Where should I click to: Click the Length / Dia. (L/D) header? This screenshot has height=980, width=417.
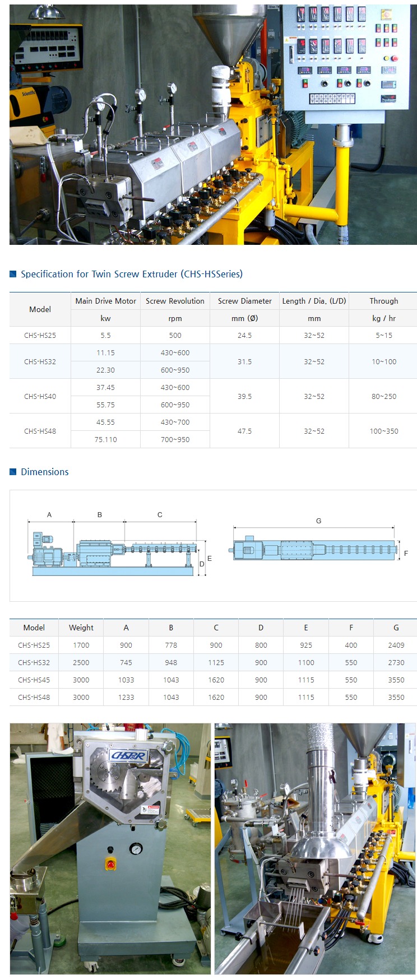tap(314, 301)
